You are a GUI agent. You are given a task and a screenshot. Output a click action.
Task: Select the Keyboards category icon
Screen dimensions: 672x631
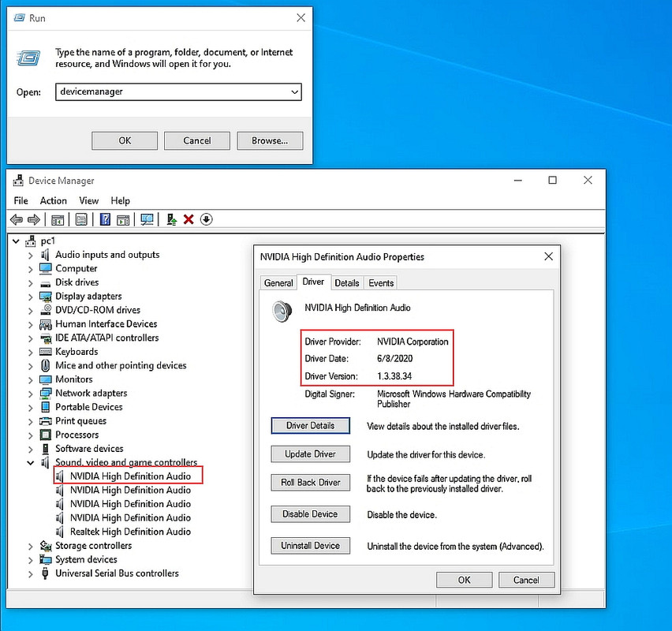pos(46,352)
